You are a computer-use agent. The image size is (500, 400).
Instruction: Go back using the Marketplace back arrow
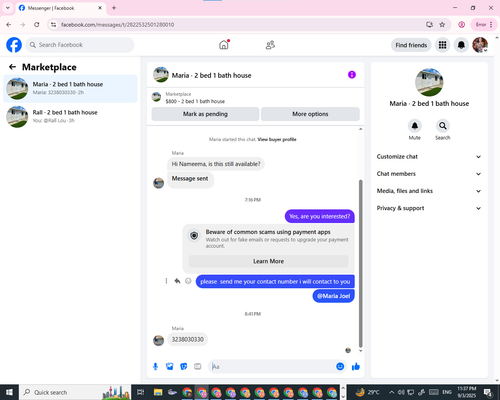click(12, 67)
